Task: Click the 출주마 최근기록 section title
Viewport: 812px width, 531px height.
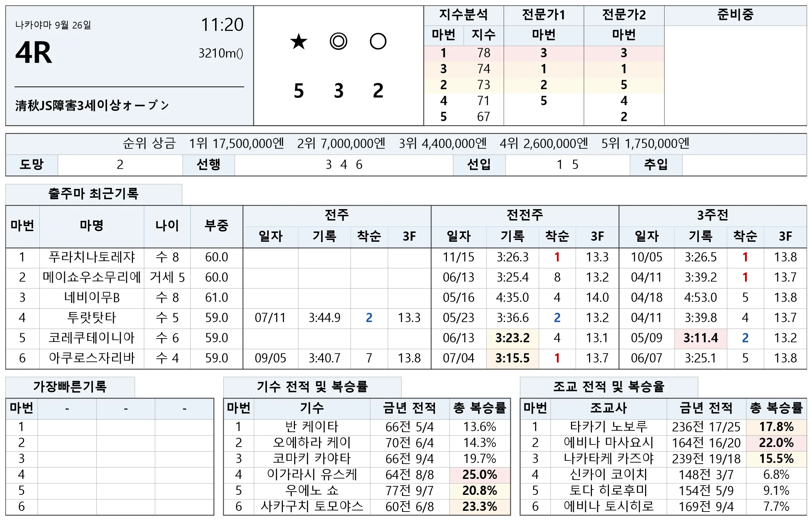Action: [x=94, y=194]
